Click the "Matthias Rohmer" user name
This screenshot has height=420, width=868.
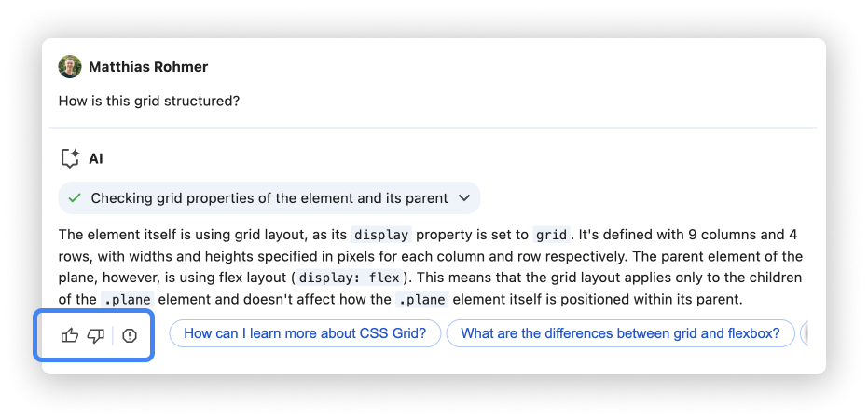148,67
